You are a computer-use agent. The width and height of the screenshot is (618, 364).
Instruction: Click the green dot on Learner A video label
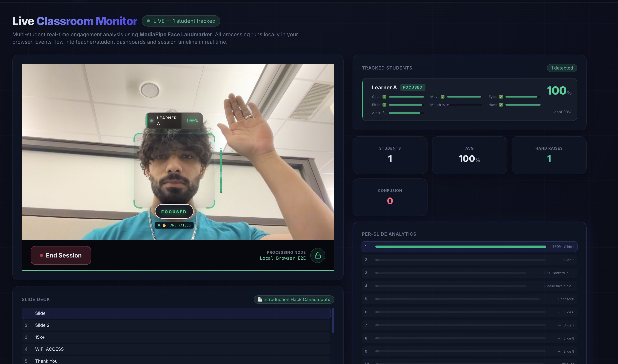151,121
